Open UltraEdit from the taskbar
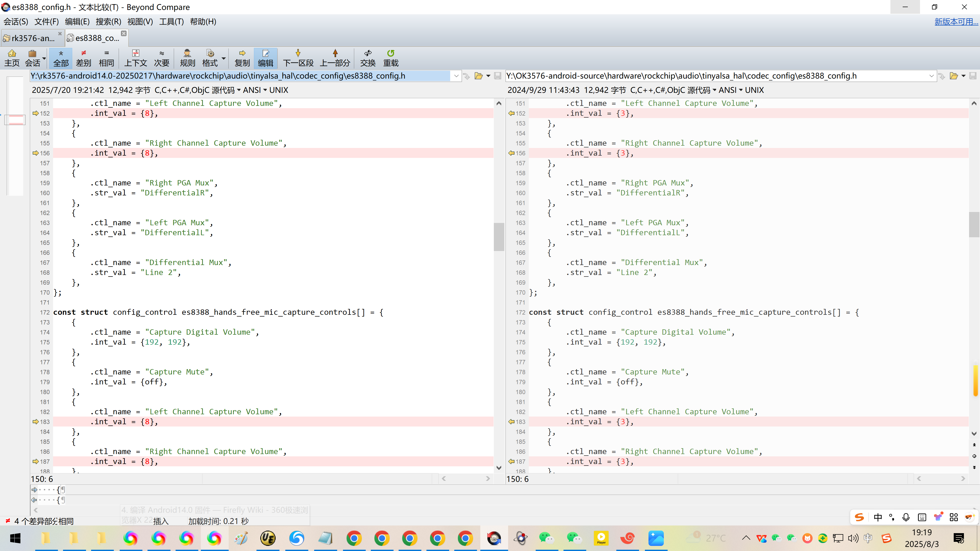Viewport: 980px width, 551px height. click(x=268, y=538)
